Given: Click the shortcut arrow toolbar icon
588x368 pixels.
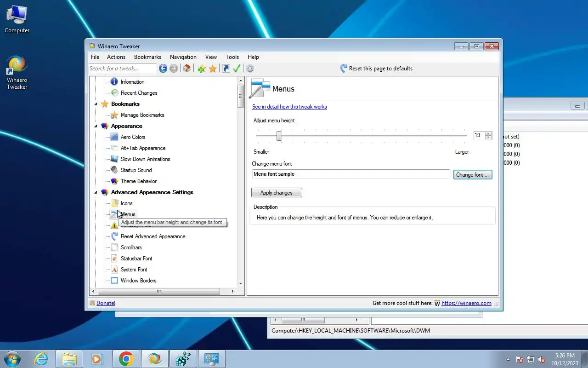Looking at the screenshot, I should [226, 69].
